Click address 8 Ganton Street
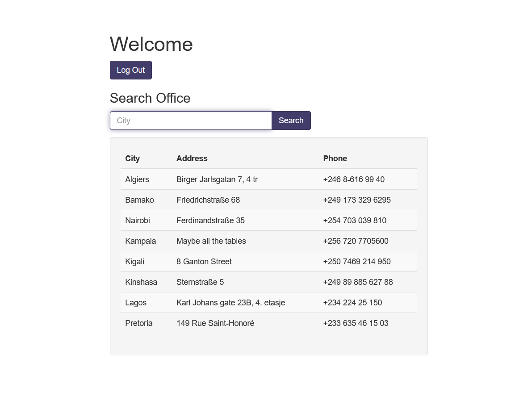The height and width of the screenshot is (396, 532). [204, 262]
